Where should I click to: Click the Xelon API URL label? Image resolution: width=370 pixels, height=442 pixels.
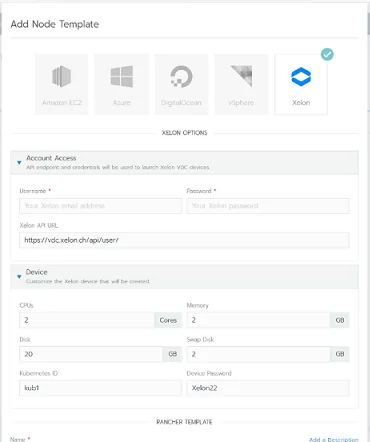pos(39,225)
